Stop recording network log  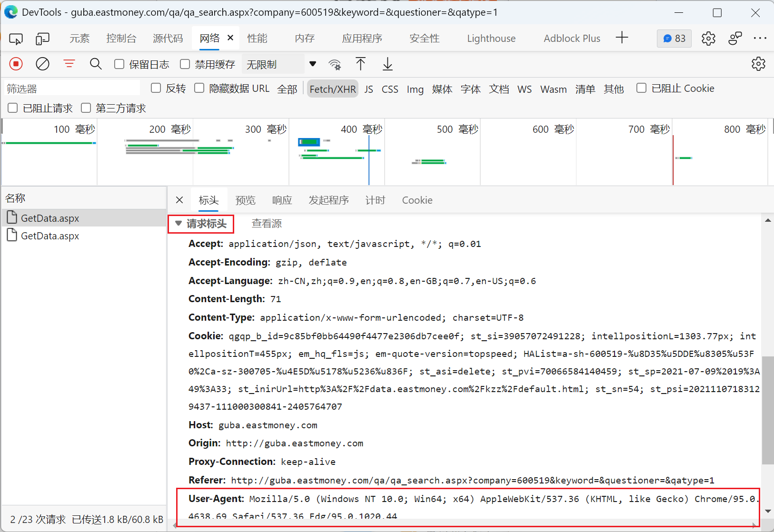click(16, 64)
